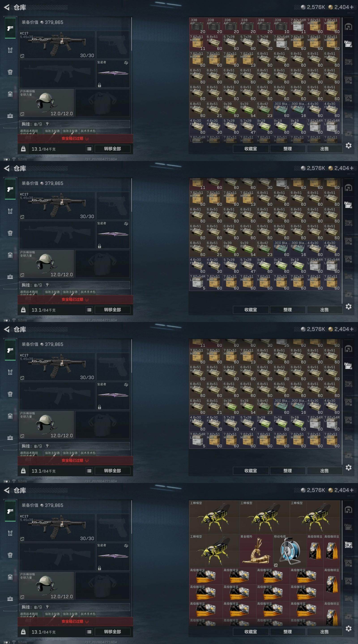This screenshot has height=644, width=358.
Task: Toggle the lock on 坠星者 knife in the .338 AP view
Action: pos(99,85)
